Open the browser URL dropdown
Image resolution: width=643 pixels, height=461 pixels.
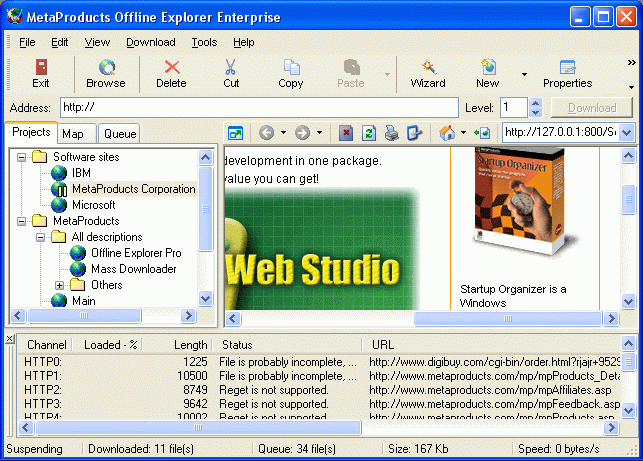pyautogui.click(x=627, y=132)
